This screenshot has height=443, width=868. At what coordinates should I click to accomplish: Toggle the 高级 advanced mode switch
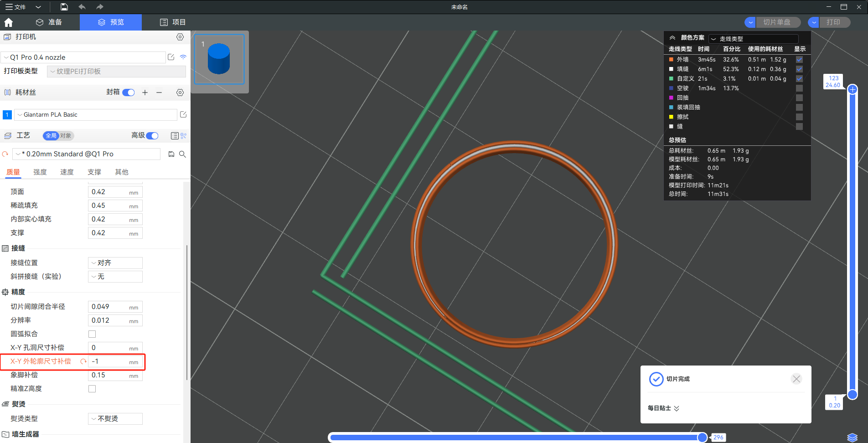152,135
